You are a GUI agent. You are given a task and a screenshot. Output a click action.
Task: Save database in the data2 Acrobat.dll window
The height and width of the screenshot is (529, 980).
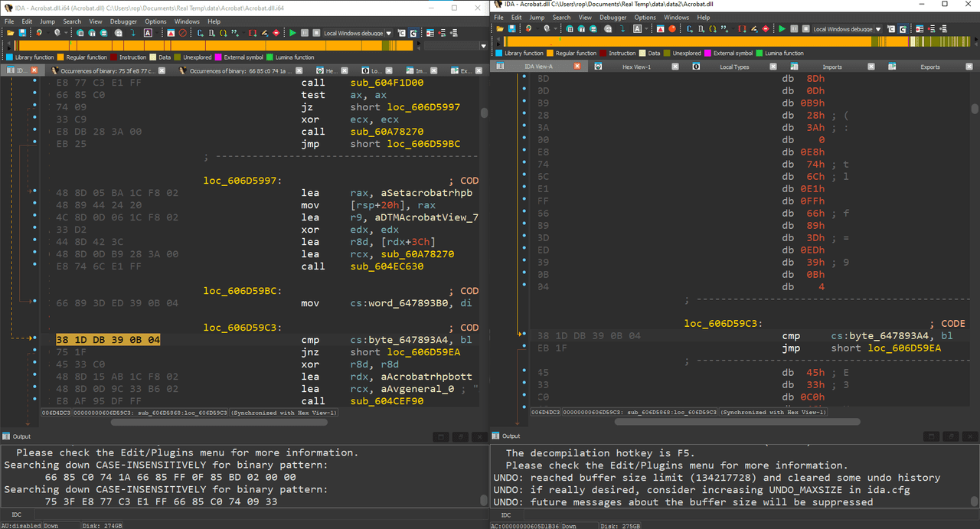tap(511, 28)
